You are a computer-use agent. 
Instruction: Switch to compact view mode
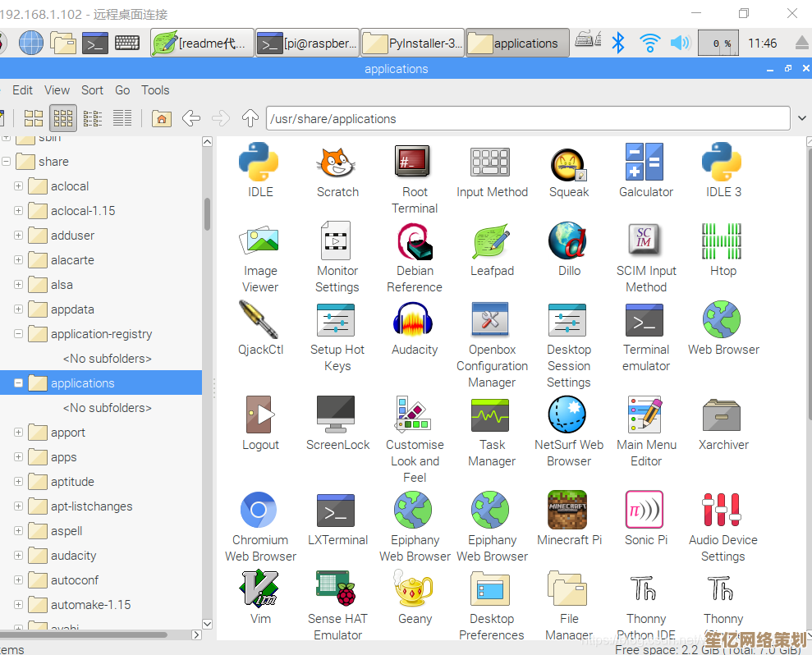coord(93,119)
